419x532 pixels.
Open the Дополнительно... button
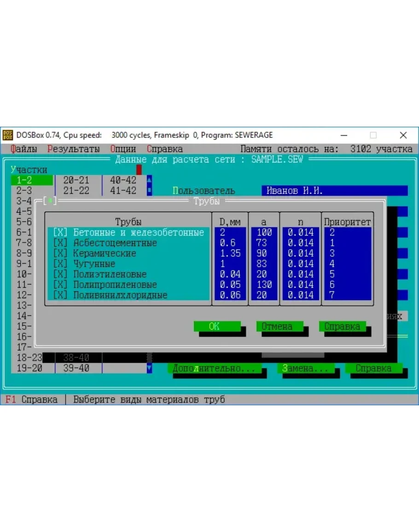click(x=214, y=368)
